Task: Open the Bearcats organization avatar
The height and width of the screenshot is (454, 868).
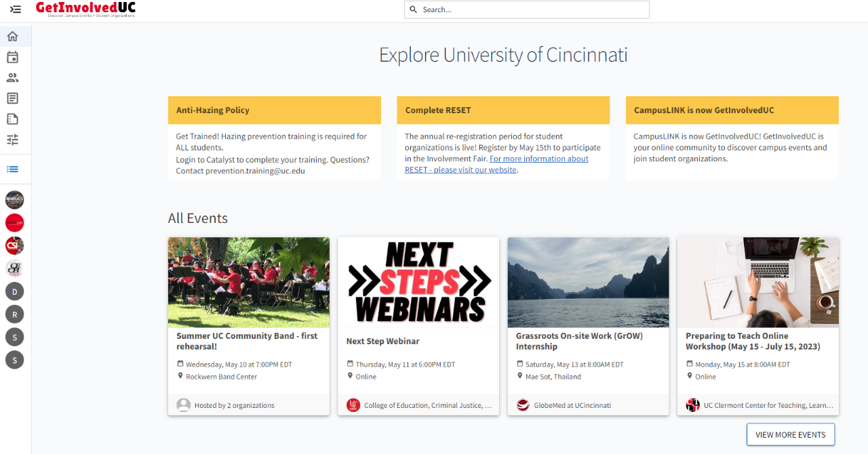Action: pos(14,200)
